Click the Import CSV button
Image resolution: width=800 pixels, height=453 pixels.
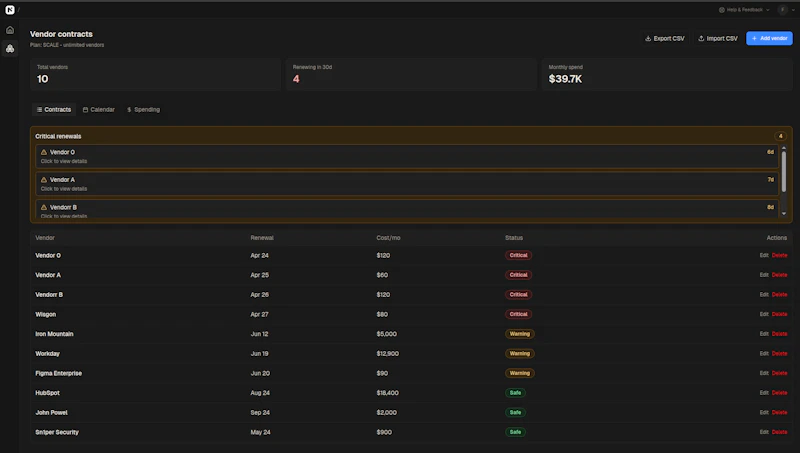click(718, 38)
